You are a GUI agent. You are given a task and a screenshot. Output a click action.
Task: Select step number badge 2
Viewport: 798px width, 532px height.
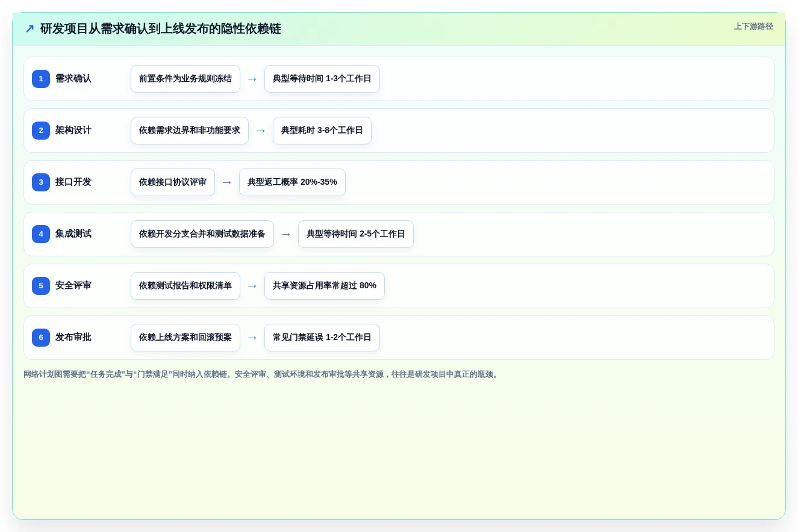pyautogui.click(x=41, y=131)
